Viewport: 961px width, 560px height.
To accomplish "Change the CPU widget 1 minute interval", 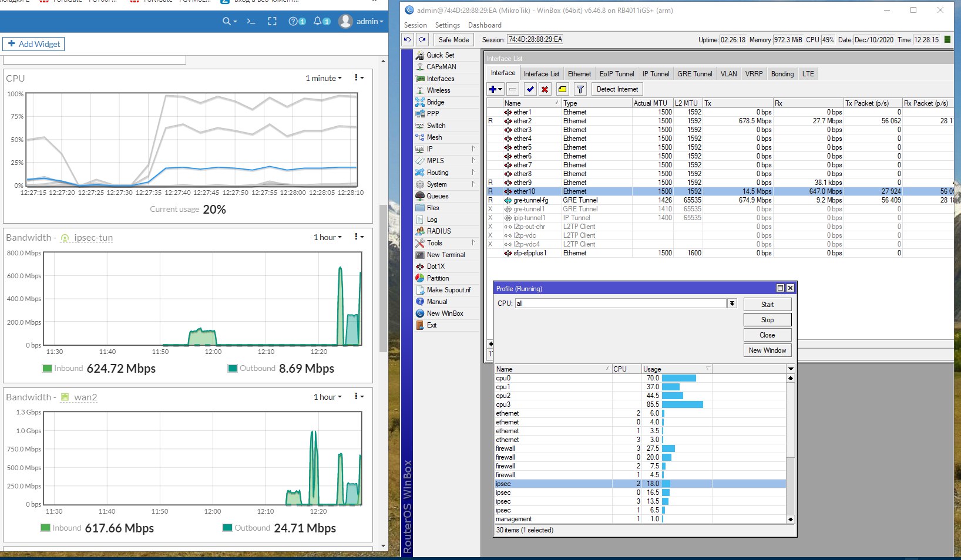I will point(323,78).
